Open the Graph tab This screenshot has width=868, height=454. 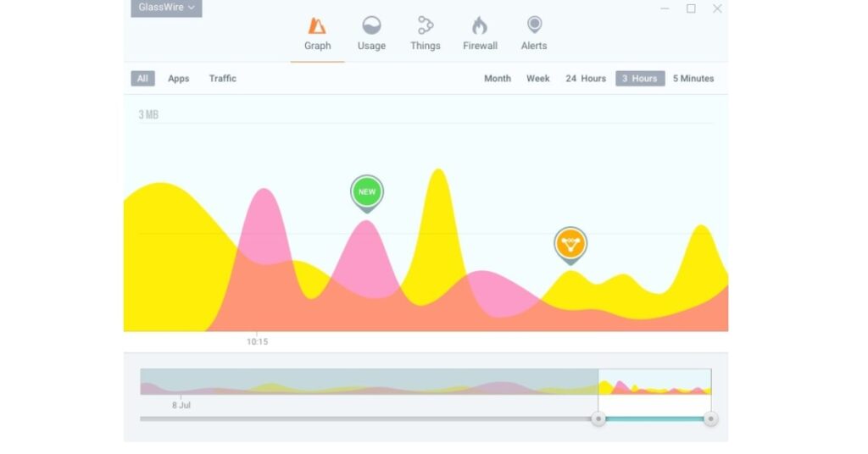pyautogui.click(x=317, y=34)
